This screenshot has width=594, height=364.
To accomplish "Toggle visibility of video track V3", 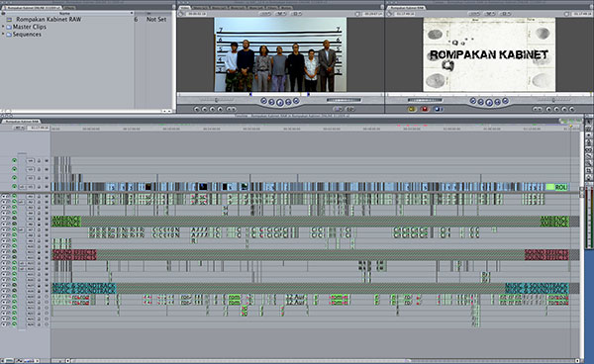I will (x=15, y=169).
